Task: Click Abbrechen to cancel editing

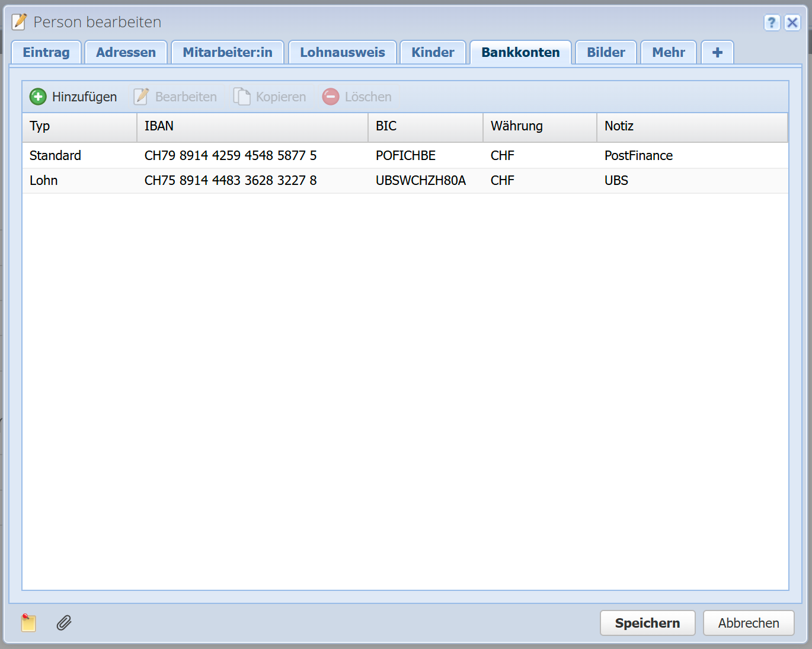Action: [749, 623]
